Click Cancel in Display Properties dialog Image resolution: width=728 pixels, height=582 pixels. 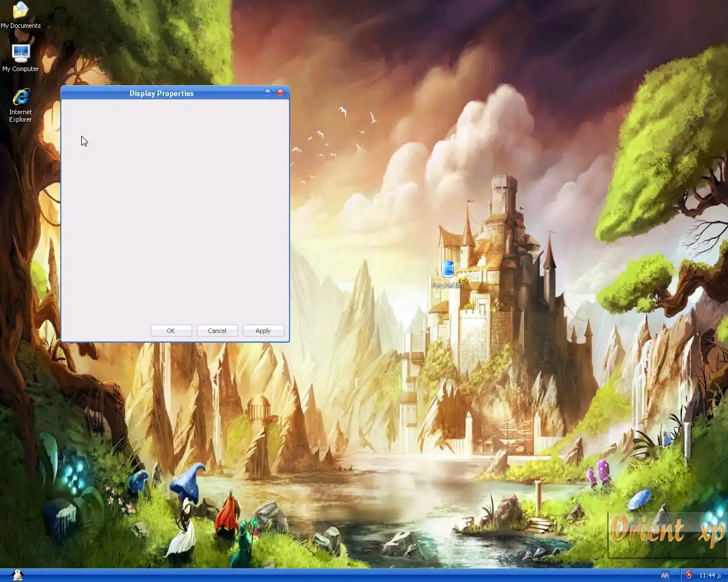pyautogui.click(x=217, y=331)
